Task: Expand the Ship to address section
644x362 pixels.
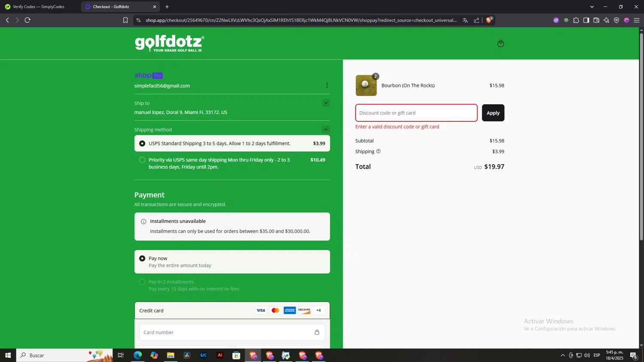Action: click(326, 103)
